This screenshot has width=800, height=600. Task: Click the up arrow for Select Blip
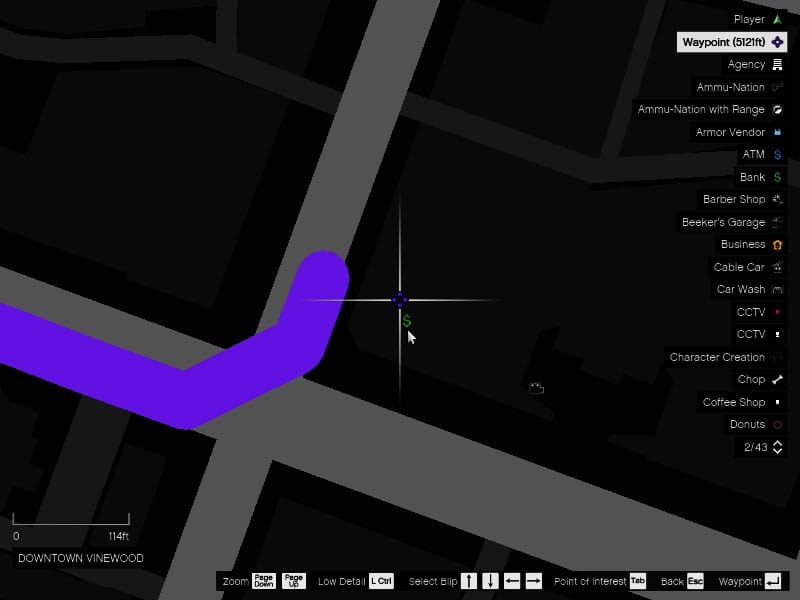point(469,581)
